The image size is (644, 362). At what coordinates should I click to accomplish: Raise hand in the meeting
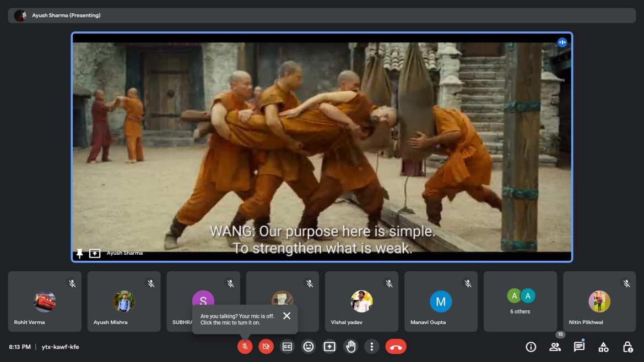(x=351, y=347)
